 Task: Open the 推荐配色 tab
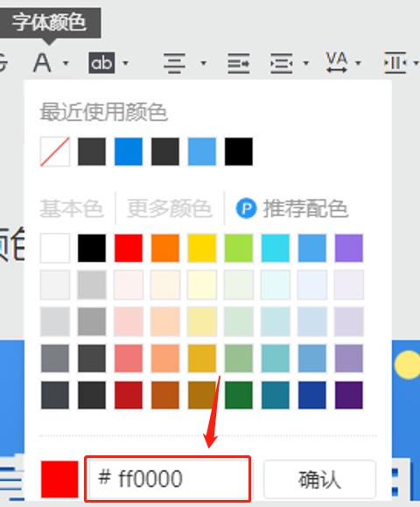point(305,208)
